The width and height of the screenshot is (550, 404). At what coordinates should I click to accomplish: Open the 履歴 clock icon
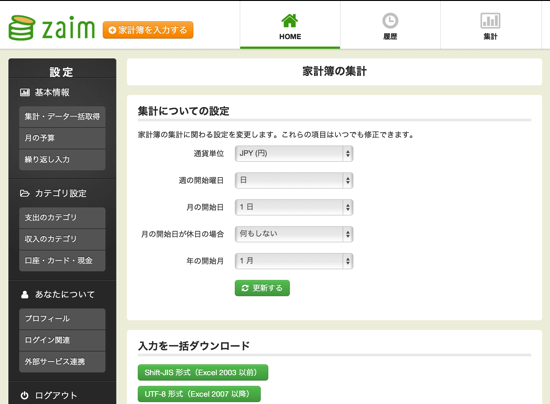[x=390, y=21]
